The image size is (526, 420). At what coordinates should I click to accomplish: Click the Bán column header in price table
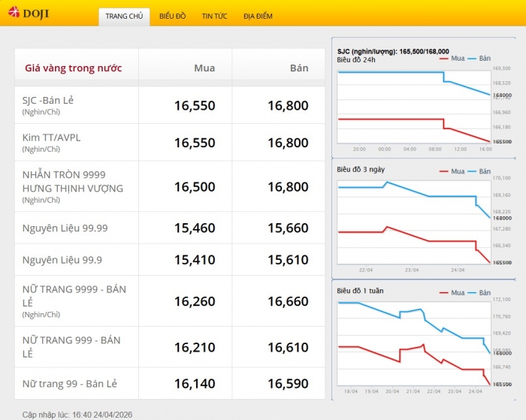299,68
